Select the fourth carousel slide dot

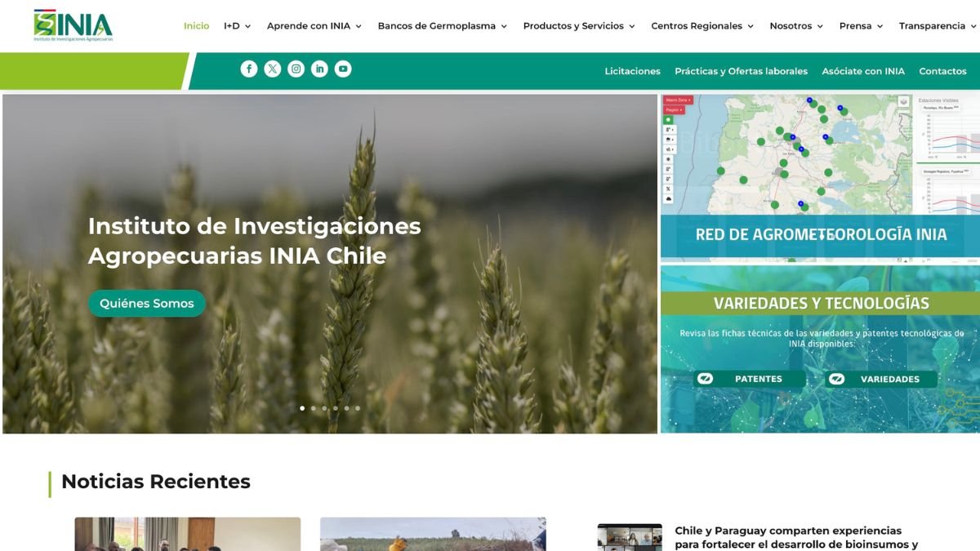point(335,408)
